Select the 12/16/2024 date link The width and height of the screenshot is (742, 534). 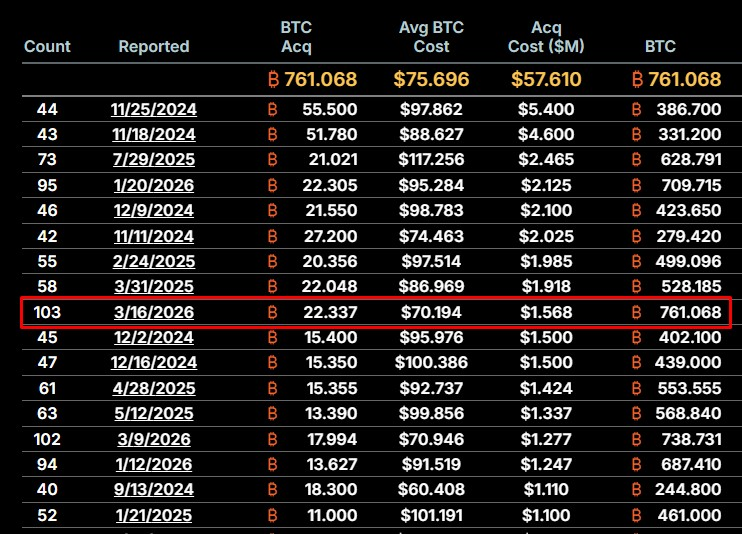point(153,363)
